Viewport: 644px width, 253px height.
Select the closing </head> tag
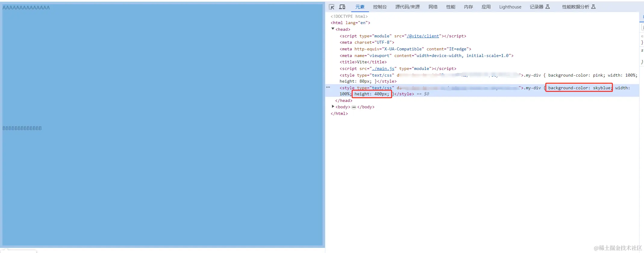[x=344, y=100]
